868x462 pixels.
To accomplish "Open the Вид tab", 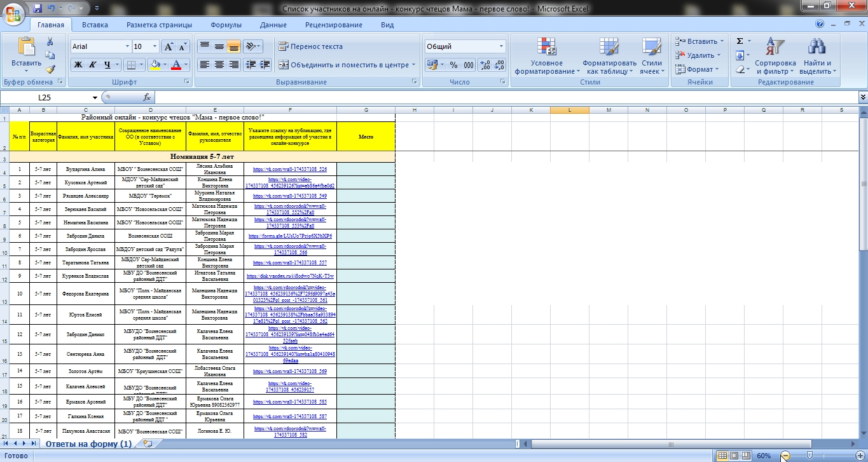I will click(387, 25).
